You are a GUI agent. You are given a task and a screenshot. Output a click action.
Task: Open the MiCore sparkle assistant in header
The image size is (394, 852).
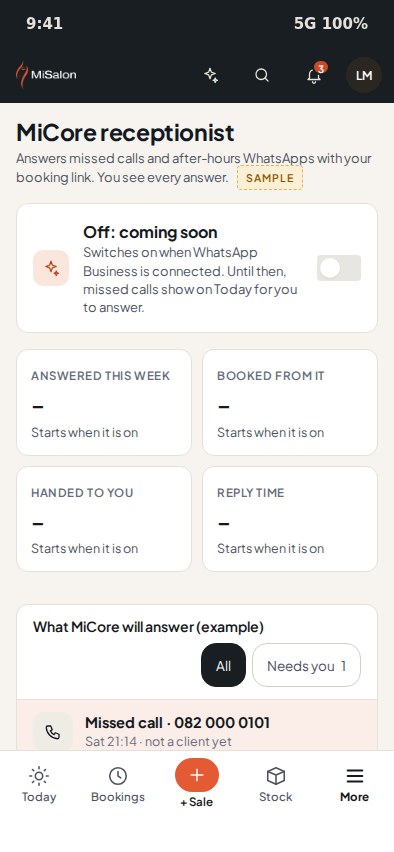point(211,75)
